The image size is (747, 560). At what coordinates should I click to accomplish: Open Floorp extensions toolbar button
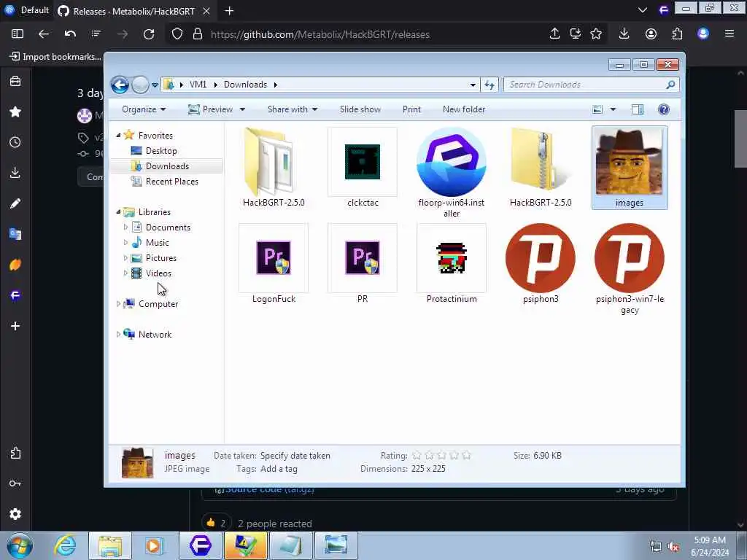click(x=677, y=34)
